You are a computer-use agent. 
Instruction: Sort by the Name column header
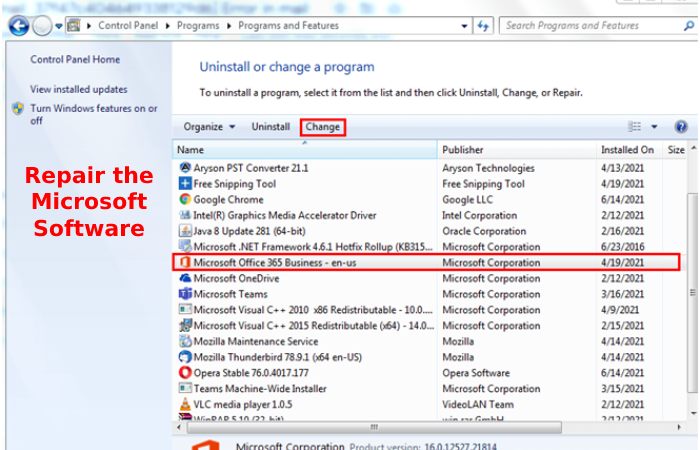(305, 150)
